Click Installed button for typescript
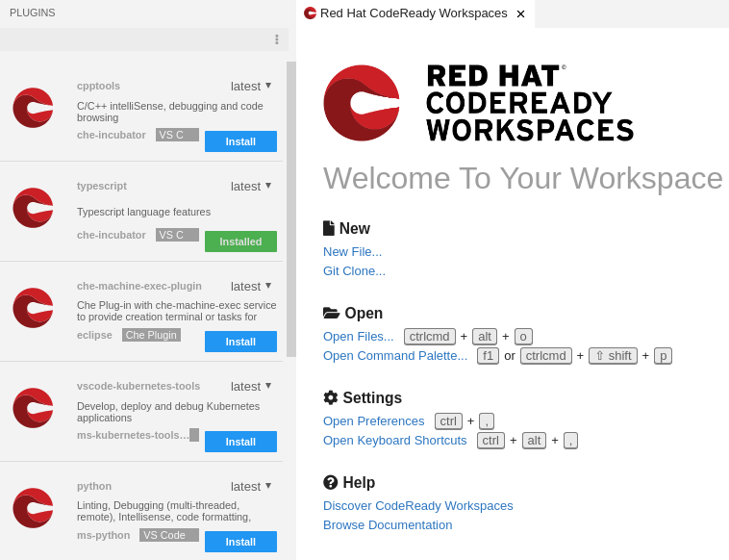This screenshot has height=560, width=729. pos(240,242)
